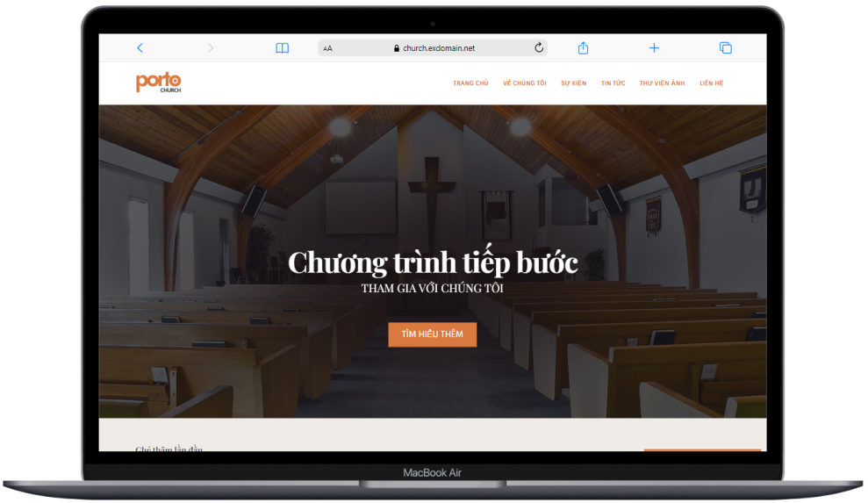Click the Porto Church logo
This screenshot has width=868, height=503.
point(159,83)
